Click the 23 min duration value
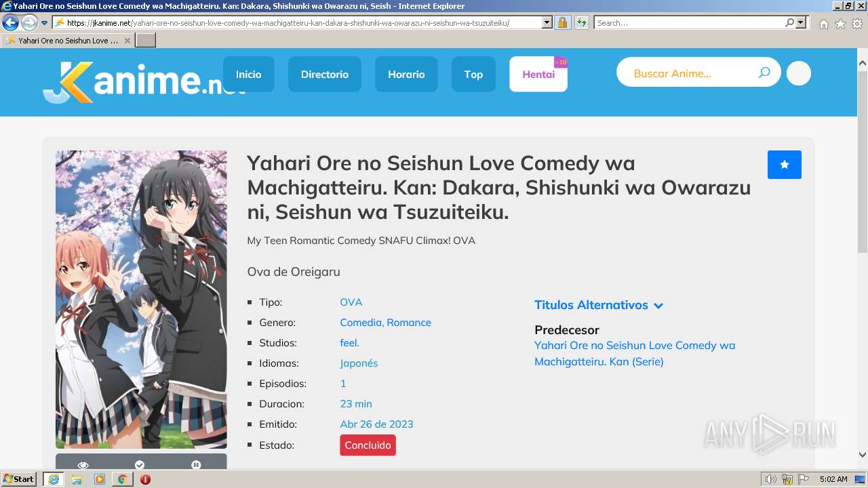 click(x=356, y=404)
